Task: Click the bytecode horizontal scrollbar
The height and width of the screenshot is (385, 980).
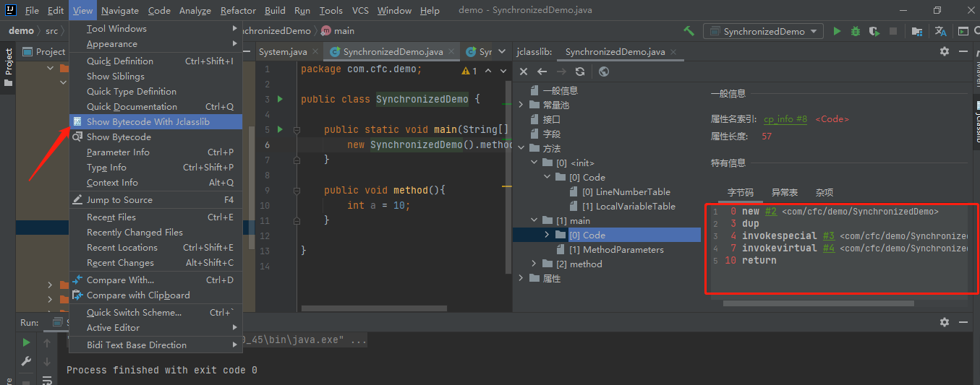Action: click(x=817, y=303)
